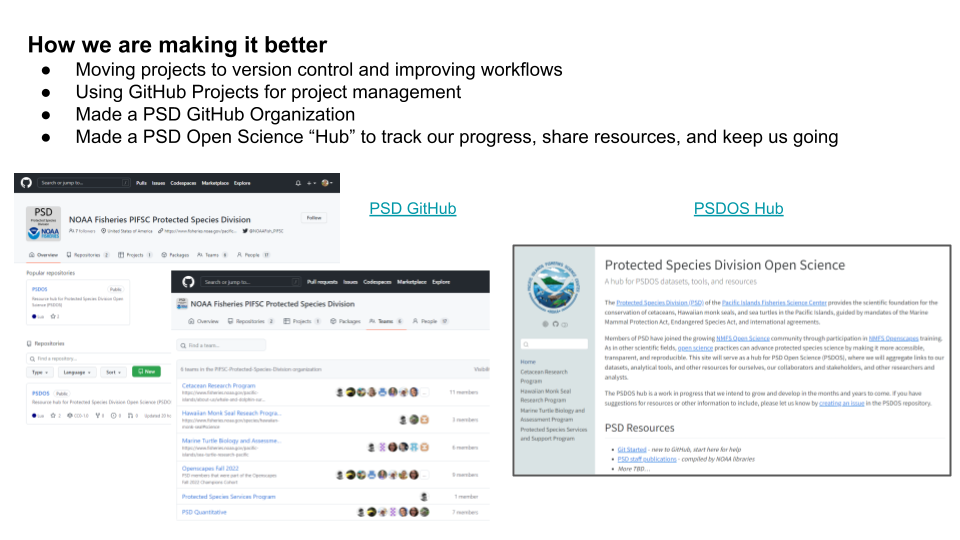Click the search field in the Overview GitHub header
Viewport: 960px width, 540px height.
(x=84, y=182)
